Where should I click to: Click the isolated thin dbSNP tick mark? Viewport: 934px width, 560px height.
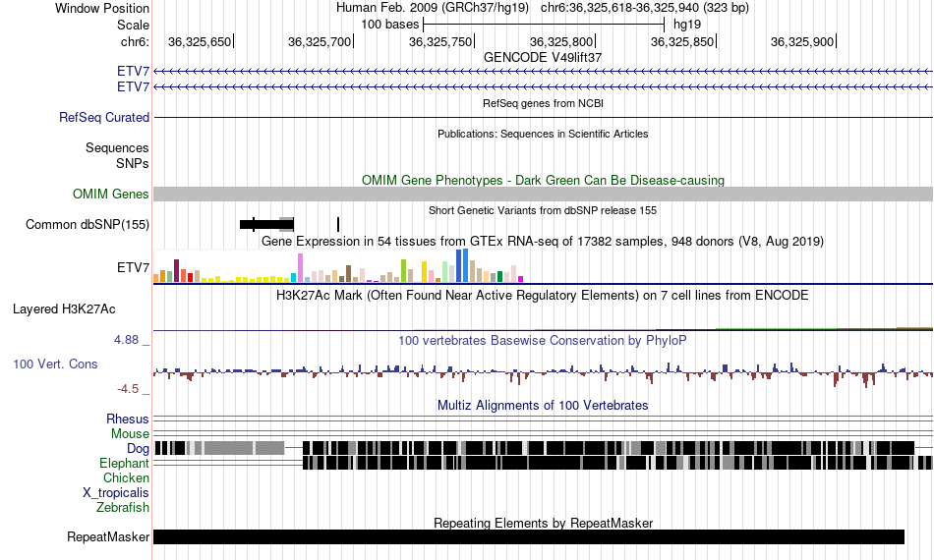point(338,224)
